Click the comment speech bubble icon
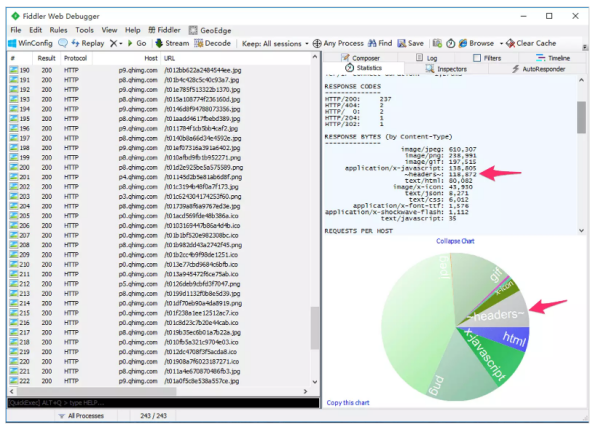Viewport: 593px width, 427px height. coord(63,43)
